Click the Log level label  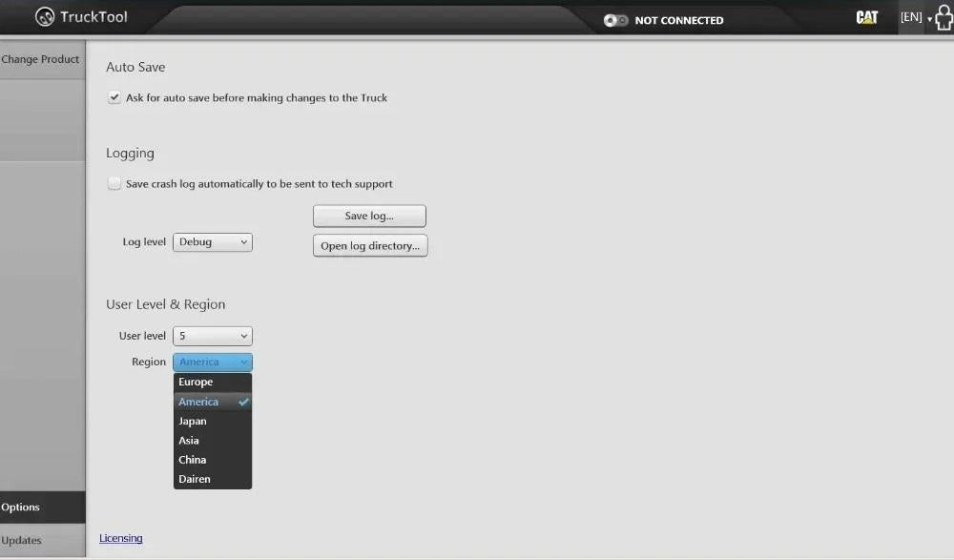144,241
